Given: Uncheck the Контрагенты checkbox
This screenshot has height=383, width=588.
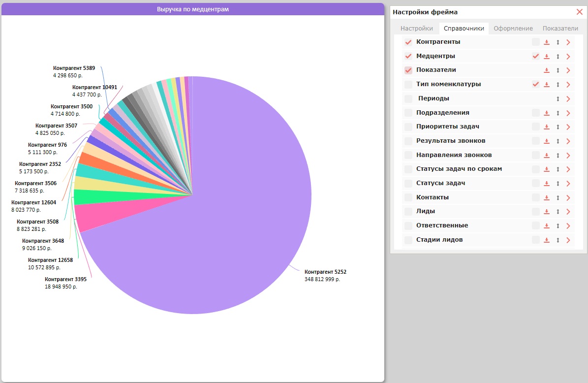Looking at the screenshot, I should click(x=408, y=42).
